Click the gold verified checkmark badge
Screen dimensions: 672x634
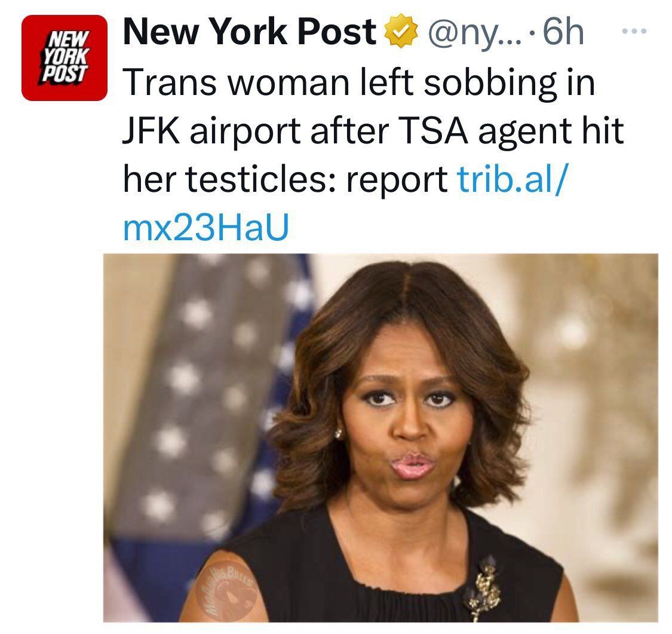coord(400,31)
